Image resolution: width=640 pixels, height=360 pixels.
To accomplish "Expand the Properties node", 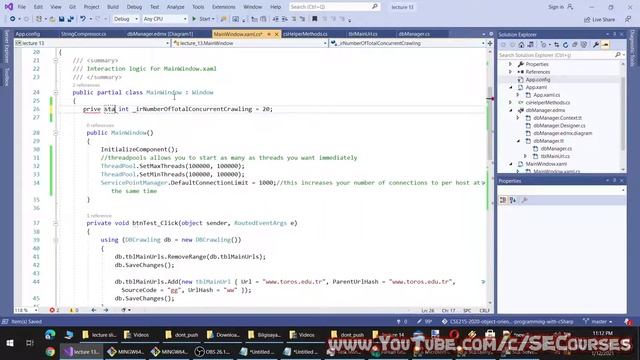I will pyautogui.click(x=510, y=64).
